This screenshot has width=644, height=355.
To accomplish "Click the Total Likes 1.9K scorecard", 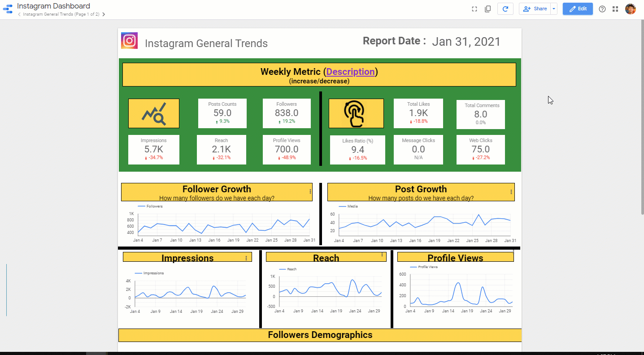I will [x=418, y=113].
